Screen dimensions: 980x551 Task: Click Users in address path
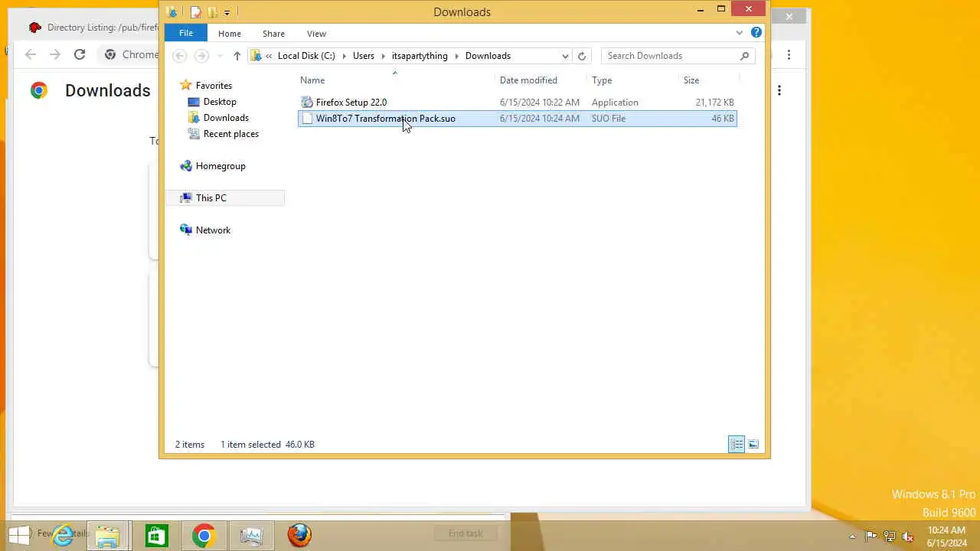click(x=364, y=56)
